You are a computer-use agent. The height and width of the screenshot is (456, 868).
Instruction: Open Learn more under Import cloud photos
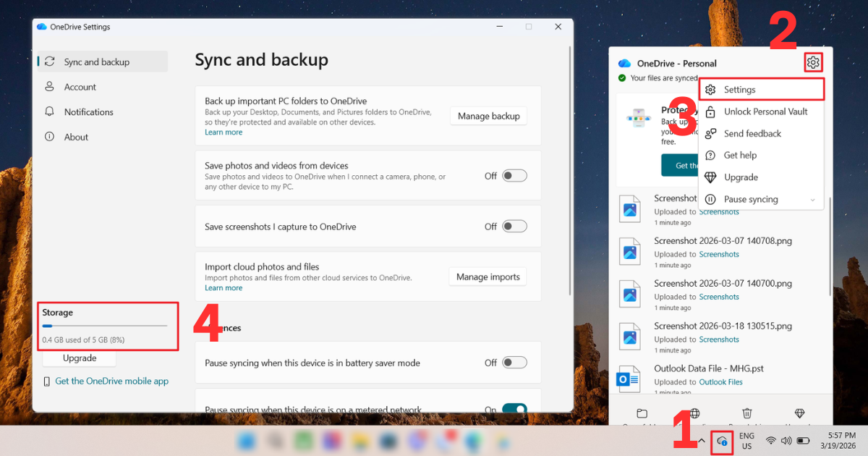224,288
